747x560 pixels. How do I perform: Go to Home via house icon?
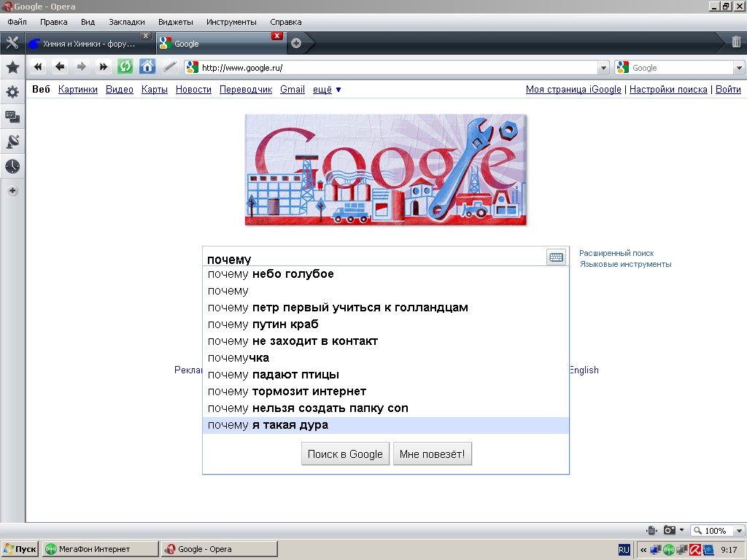point(147,67)
